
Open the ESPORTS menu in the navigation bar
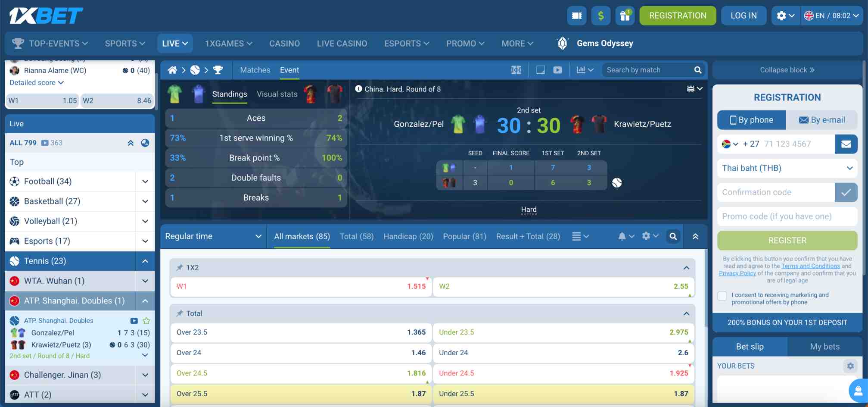point(405,43)
